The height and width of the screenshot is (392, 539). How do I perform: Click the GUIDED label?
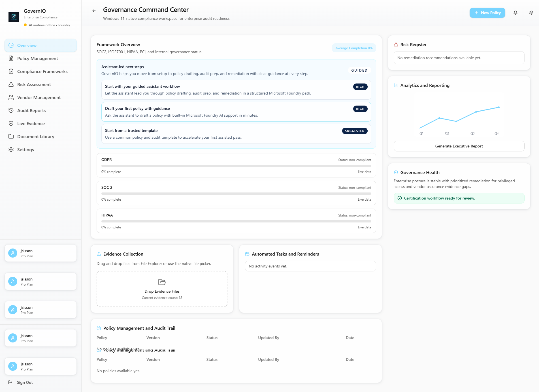tap(359, 70)
